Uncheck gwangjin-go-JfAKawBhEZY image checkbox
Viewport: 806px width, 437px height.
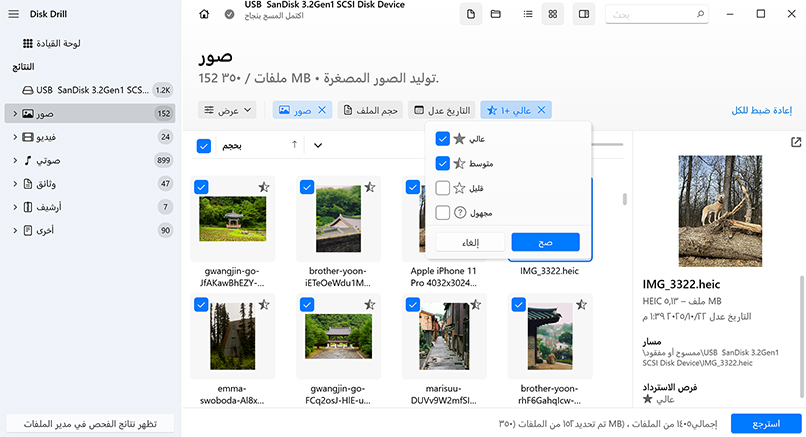[202, 187]
